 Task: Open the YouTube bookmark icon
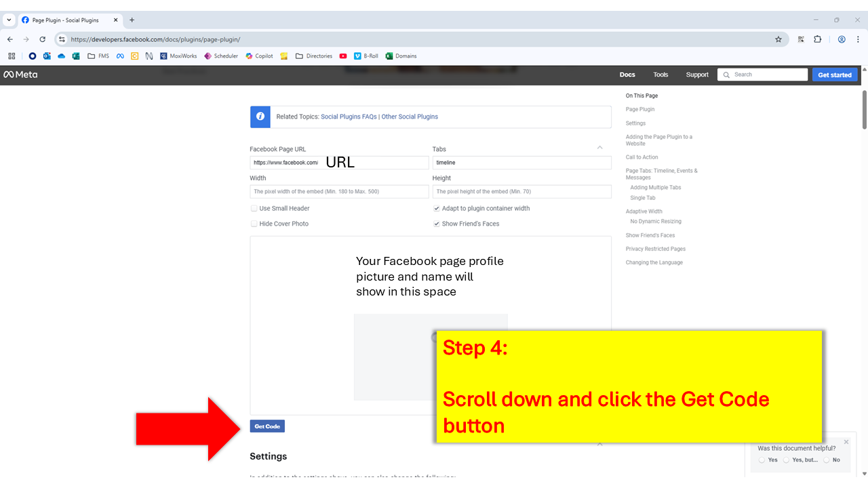(x=343, y=56)
